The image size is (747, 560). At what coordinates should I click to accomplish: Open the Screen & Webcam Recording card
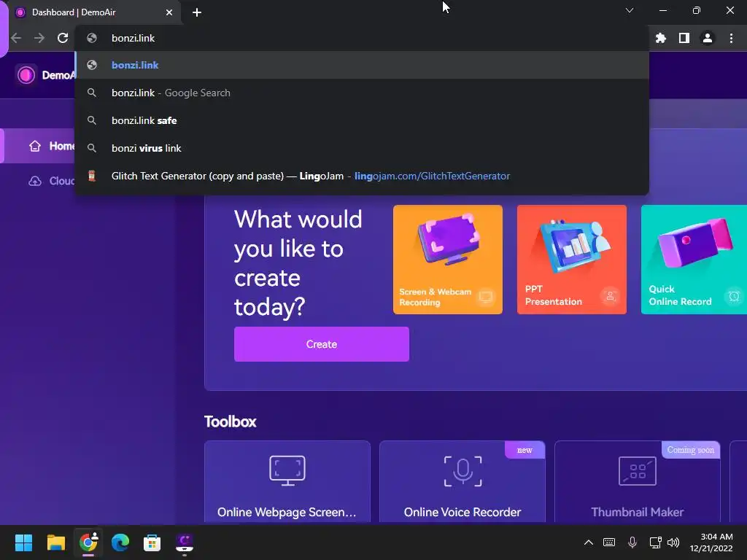448,260
